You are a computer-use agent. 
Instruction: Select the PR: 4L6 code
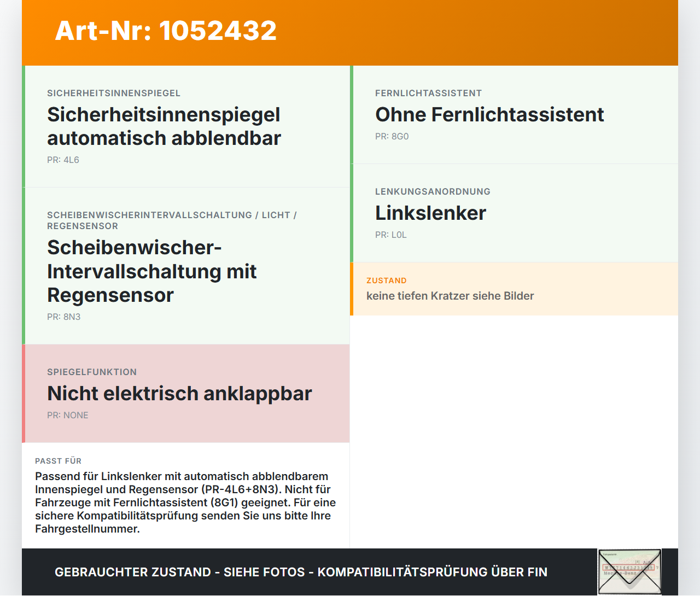point(63,160)
